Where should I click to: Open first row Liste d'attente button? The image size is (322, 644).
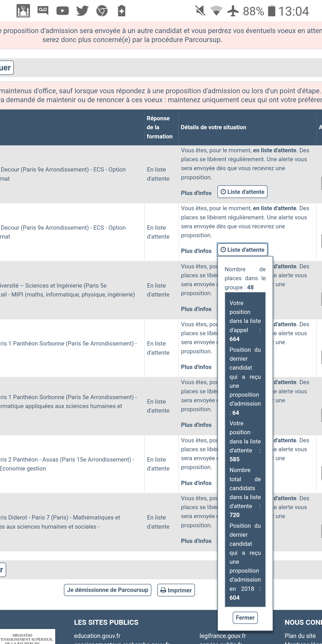(x=242, y=192)
